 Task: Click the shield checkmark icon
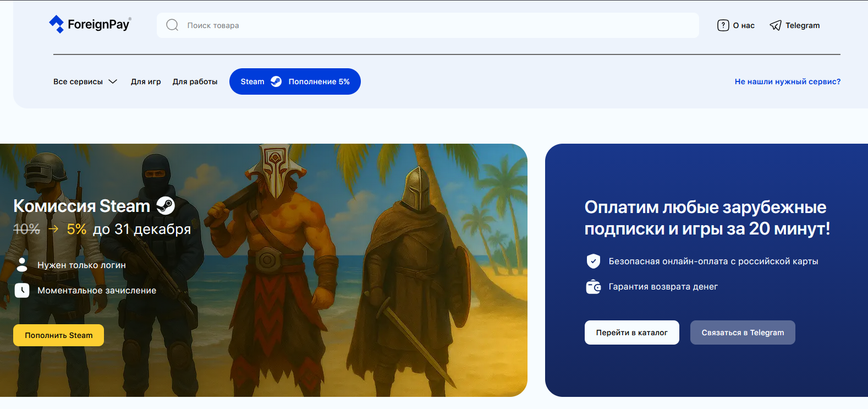[593, 261]
